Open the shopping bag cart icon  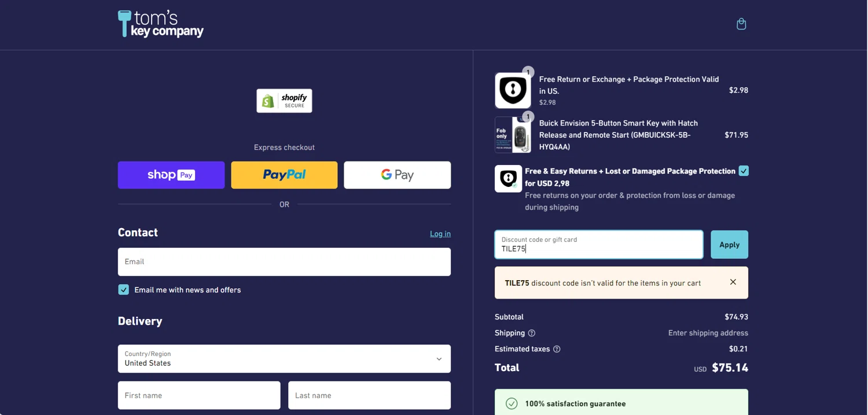(x=741, y=24)
